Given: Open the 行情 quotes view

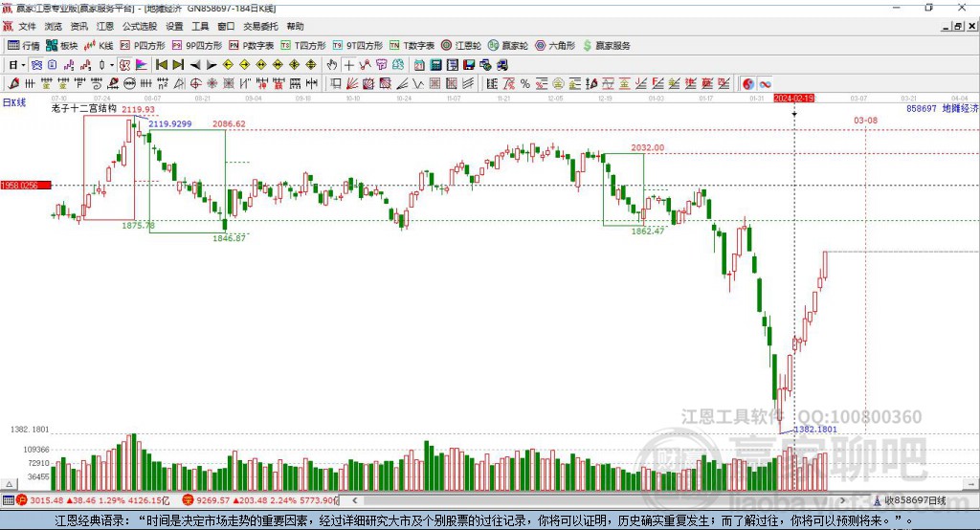Looking at the screenshot, I should pyautogui.click(x=24, y=46).
